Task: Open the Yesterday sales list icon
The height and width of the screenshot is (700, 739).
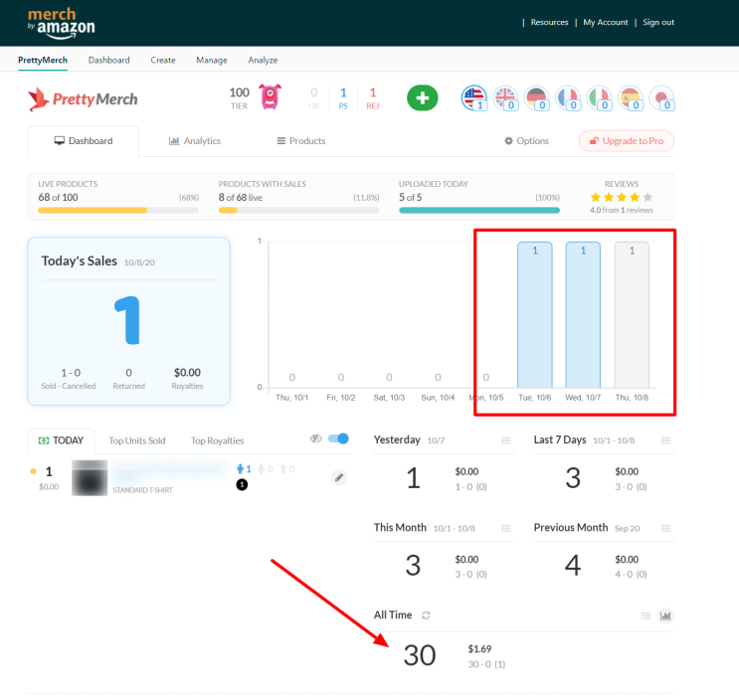Action: pyautogui.click(x=506, y=440)
